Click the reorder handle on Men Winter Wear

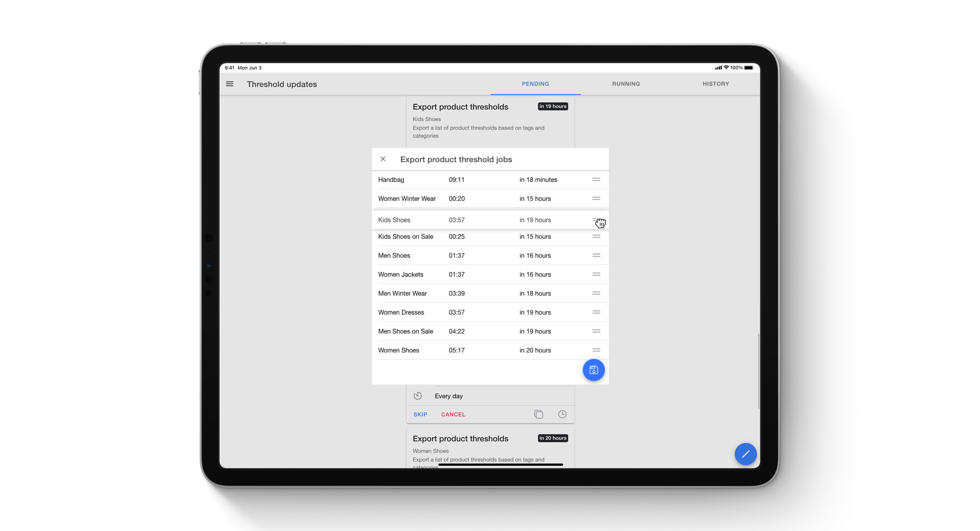click(596, 293)
